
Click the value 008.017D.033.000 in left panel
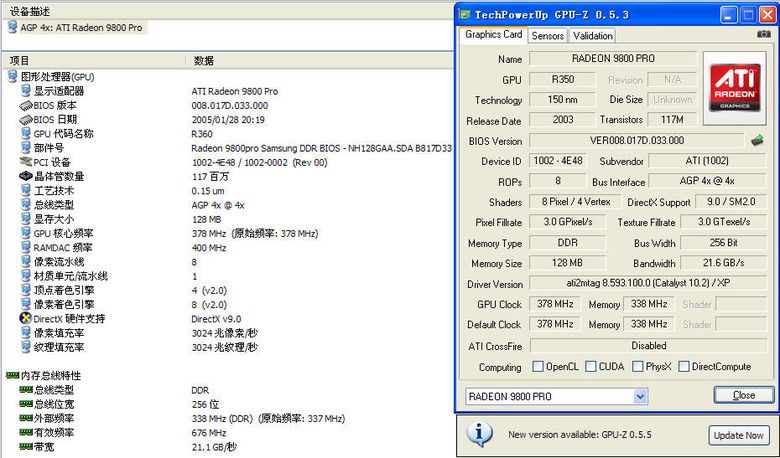tap(229, 105)
